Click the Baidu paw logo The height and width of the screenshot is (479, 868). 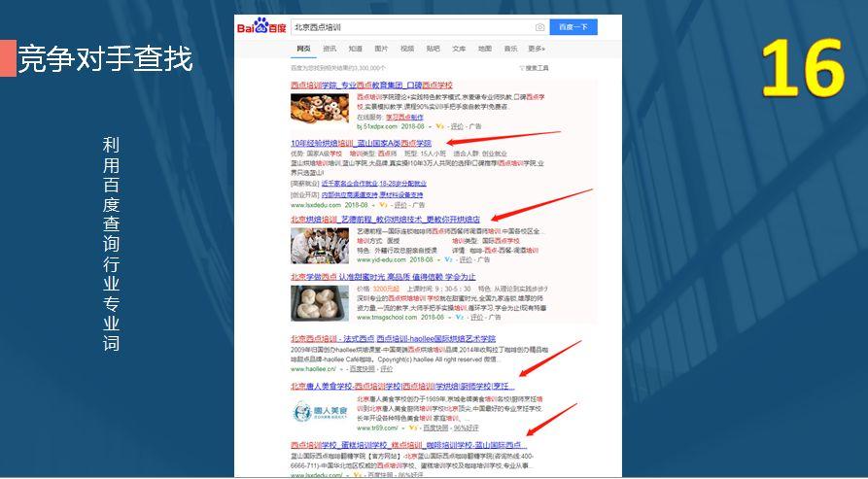(x=261, y=25)
